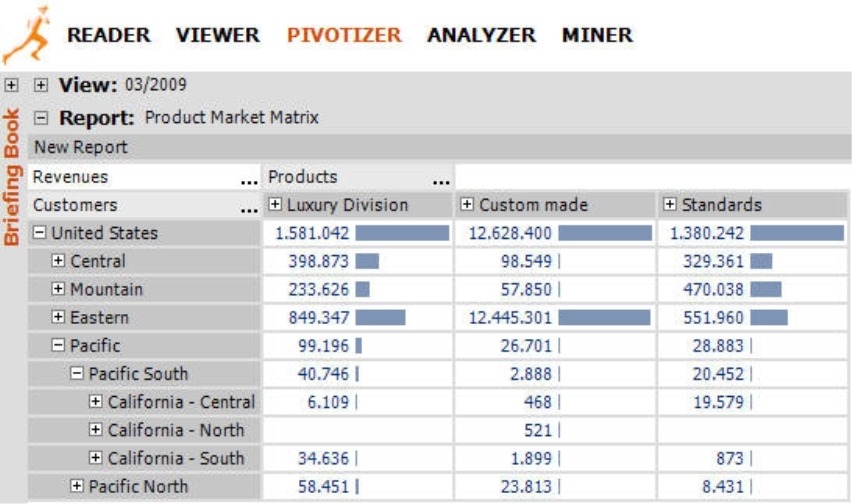852x504 pixels.
Task: Expand the Central region row
Action: point(58,261)
